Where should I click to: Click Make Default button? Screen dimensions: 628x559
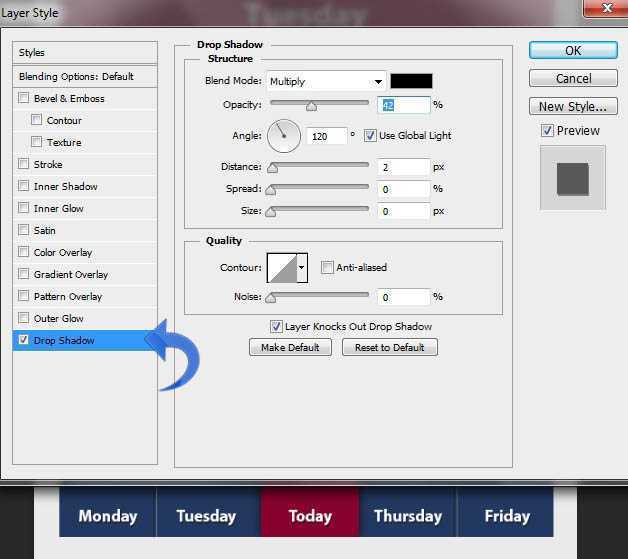pyautogui.click(x=290, y=347)
